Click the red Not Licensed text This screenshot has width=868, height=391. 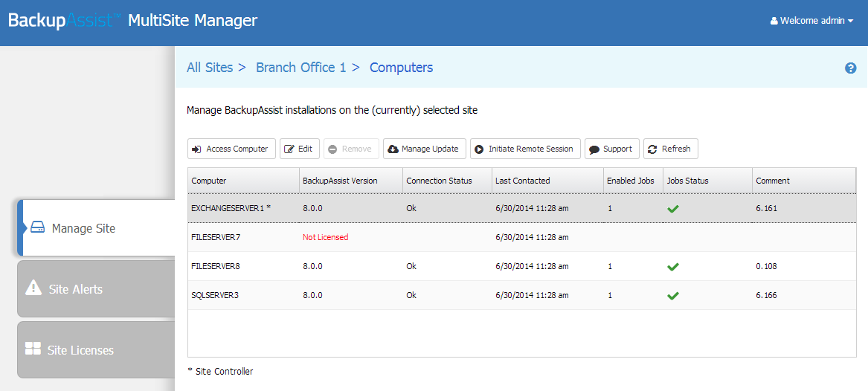326,237
